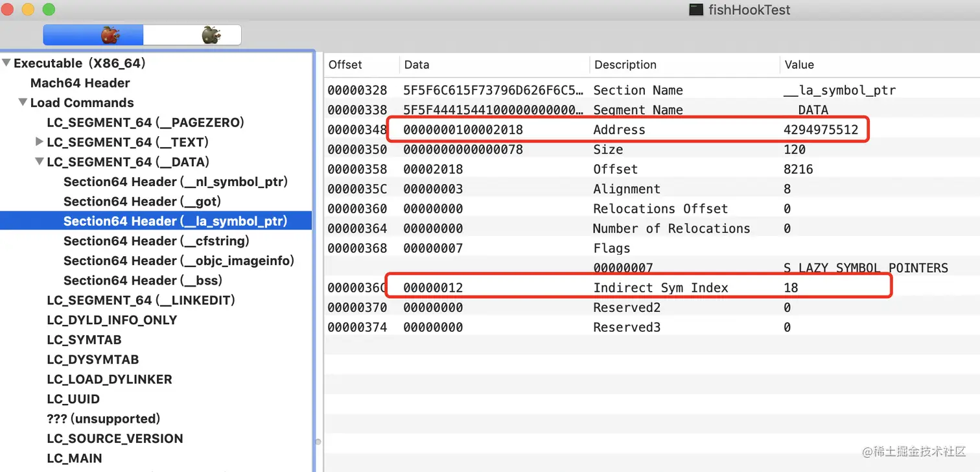
Task: Click offset 00000328 in first row
Action: (x=357, y=90)
